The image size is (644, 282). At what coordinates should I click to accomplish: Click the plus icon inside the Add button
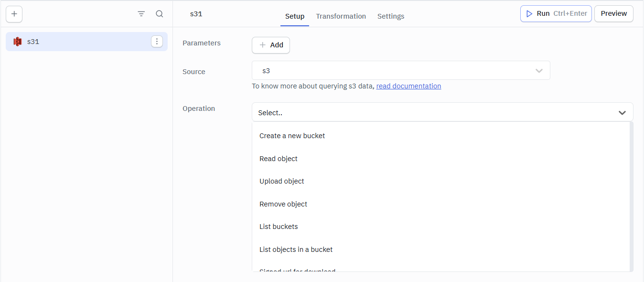pyautogui.click(x=262, y=45)
